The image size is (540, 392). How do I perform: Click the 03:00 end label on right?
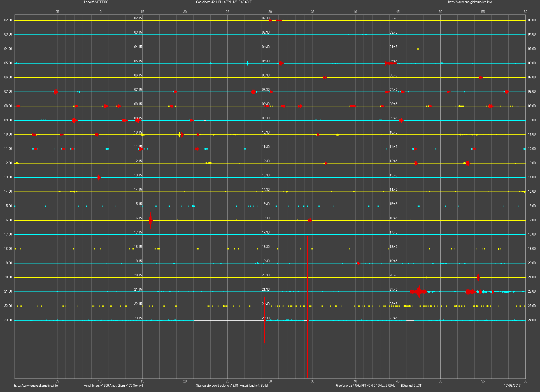(532, 20)
